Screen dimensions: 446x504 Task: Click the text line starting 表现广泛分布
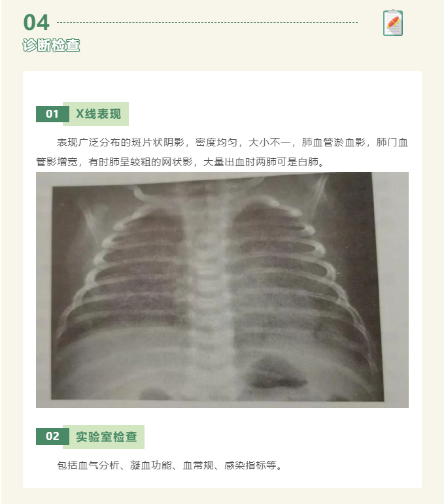[x=233, y=143]
